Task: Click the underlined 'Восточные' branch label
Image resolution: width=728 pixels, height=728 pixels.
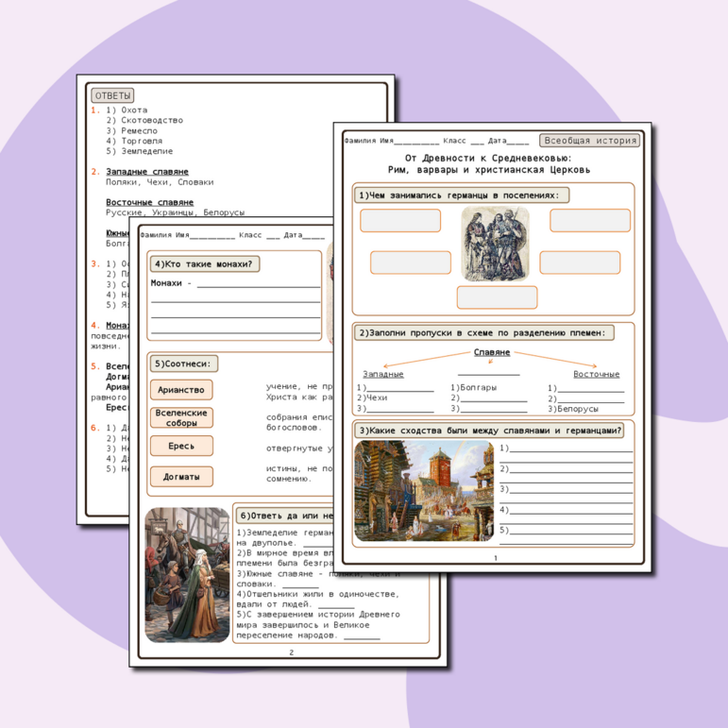Action: pyautogui.click(x=596, y=374)
